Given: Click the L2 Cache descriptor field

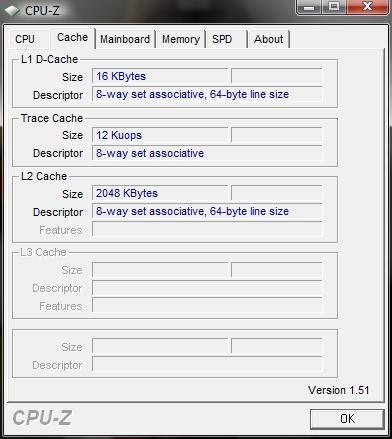Looking at the screenshot, I should (207, 211).
